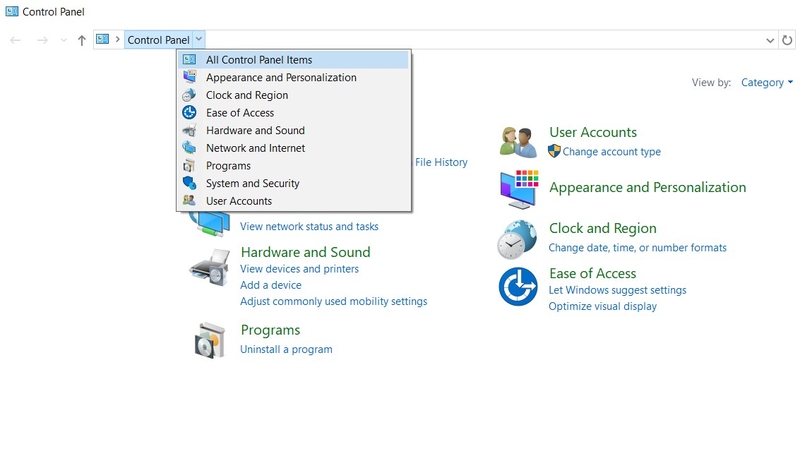The image size is (800, 461).
Task: Open Ease of Access category heading
Action: 592,274
